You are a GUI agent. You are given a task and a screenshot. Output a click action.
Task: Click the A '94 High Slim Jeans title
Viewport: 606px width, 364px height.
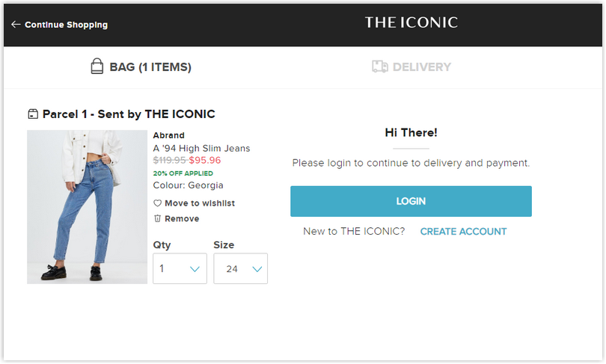(201, 148)
